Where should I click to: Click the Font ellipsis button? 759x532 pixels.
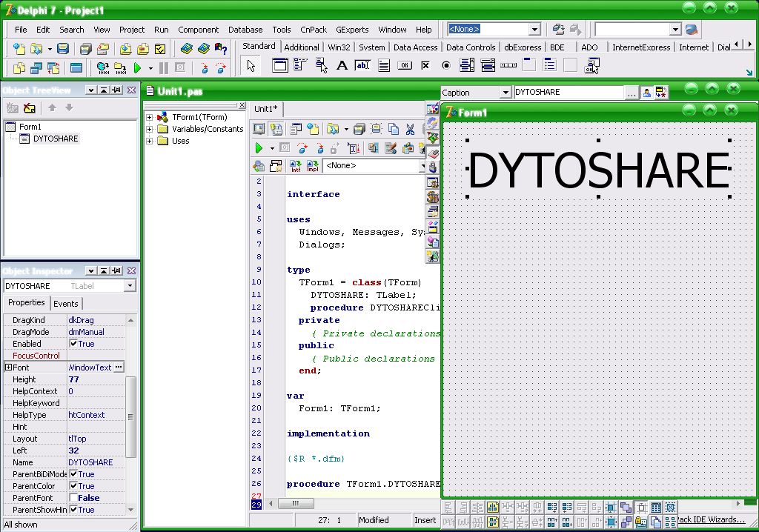click(x=119, y=368)
